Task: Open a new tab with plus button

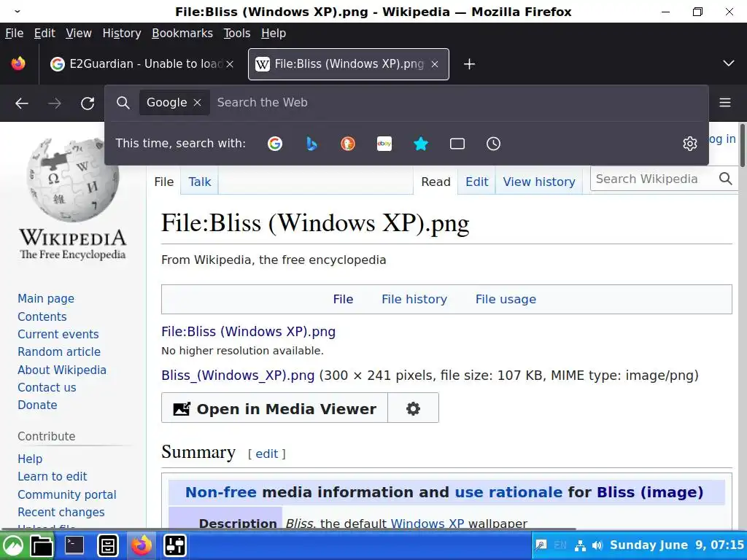Action: (469, 64)
